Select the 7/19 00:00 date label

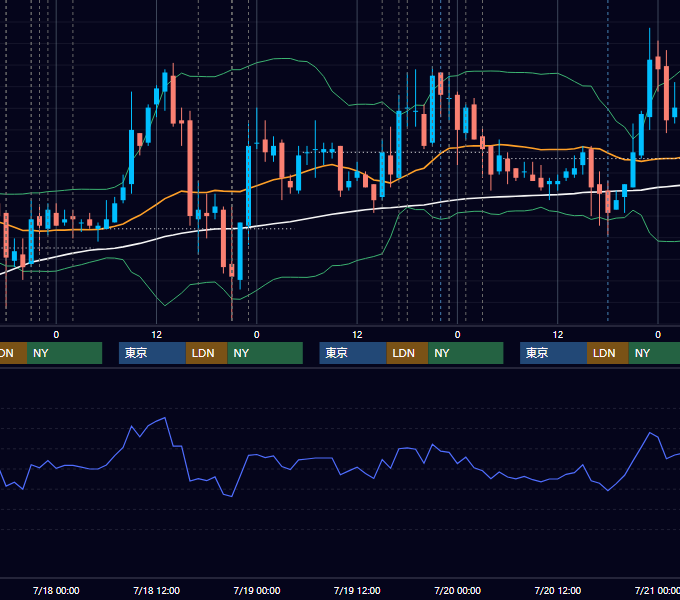pos(257,590)
